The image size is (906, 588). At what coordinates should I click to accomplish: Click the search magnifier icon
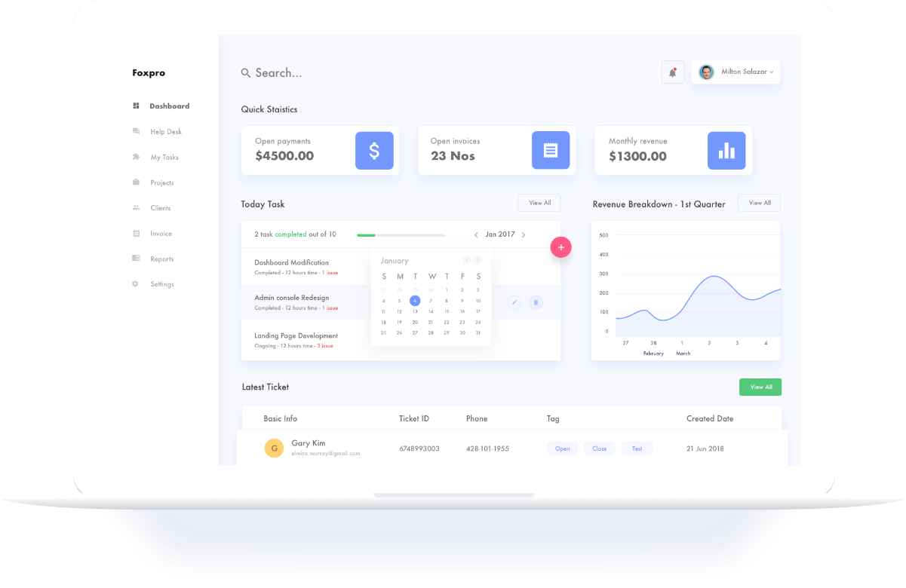point(246,73)
